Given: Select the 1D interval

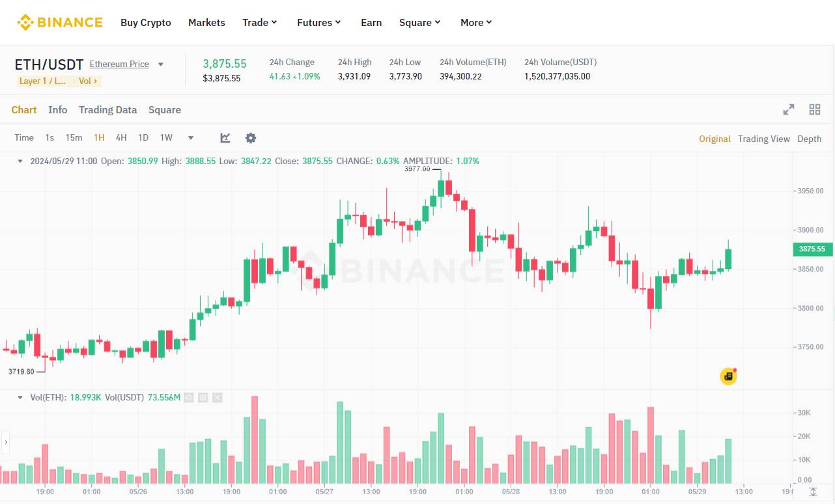Looking at the screenshot, I should point(143,137).
